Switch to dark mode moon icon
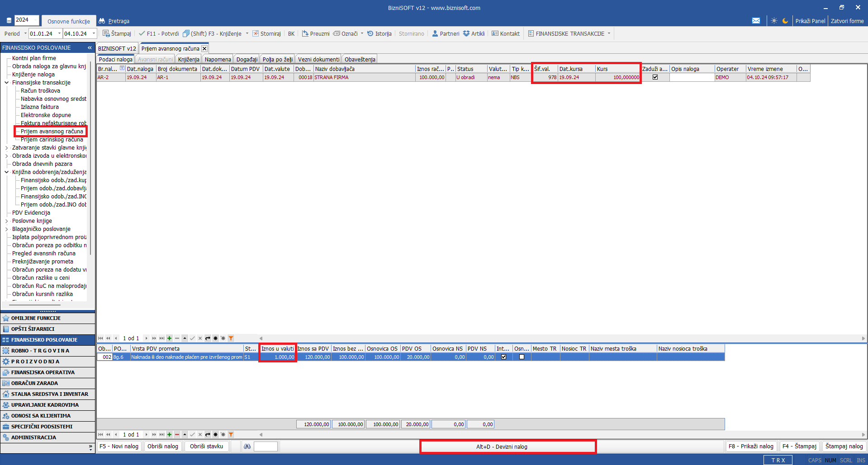Viewport: 868px width, 465px height. (785, 21)
